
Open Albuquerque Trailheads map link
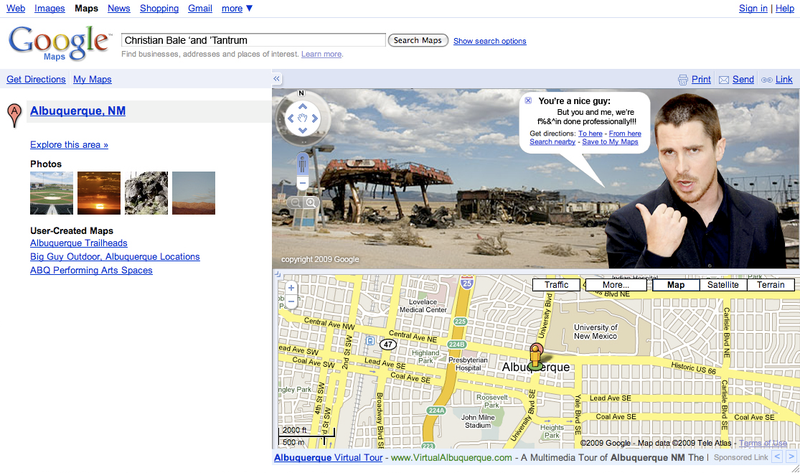[x=79, y=243]
